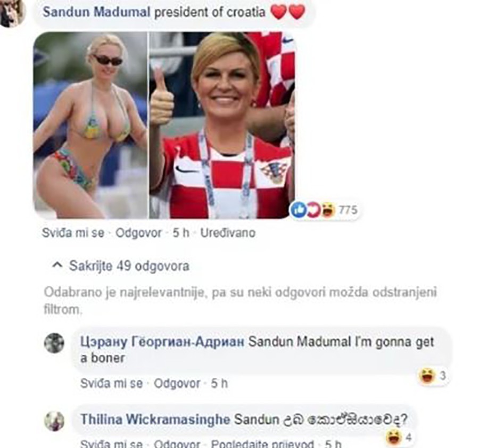Open Thilina Wickramasinghe's avatar
The height and width of the screenshot is (448, 479).
pos(54,421)
